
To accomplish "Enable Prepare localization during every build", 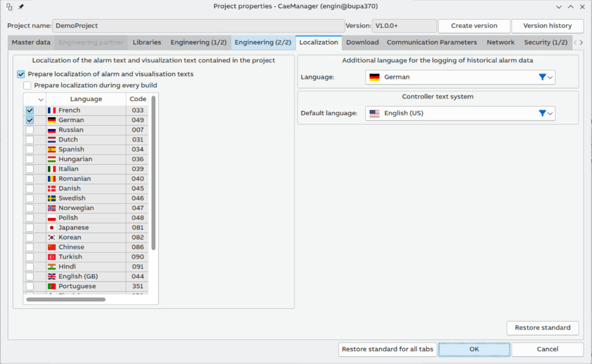I will (x=28, y=85).
